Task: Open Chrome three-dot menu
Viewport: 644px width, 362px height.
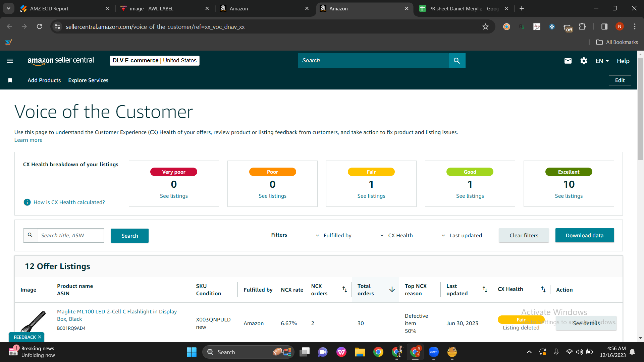Action: [x=635, y=26]
